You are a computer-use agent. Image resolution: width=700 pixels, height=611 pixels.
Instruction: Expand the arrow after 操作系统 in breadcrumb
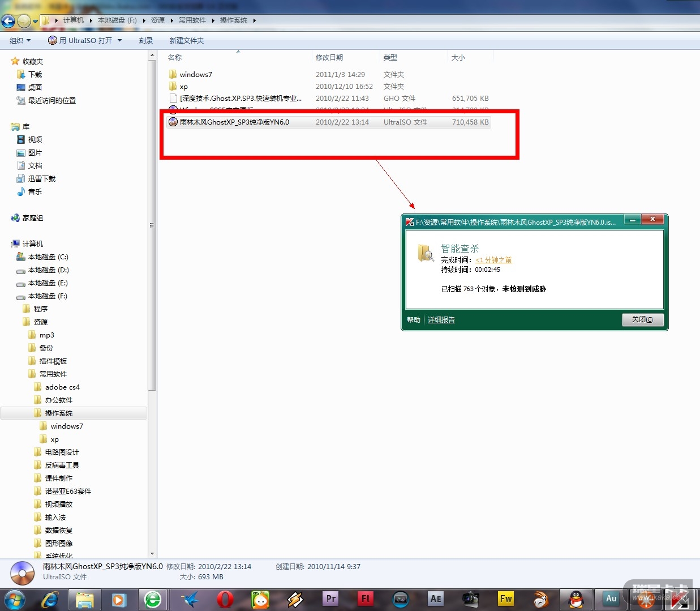click(x=254, y=20)
